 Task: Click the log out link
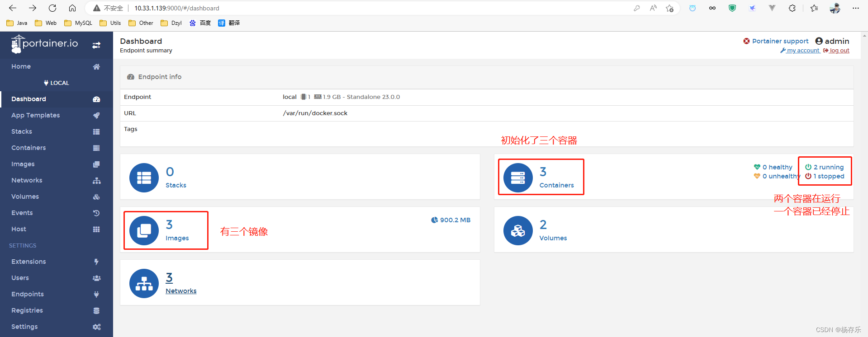point(836,51)
